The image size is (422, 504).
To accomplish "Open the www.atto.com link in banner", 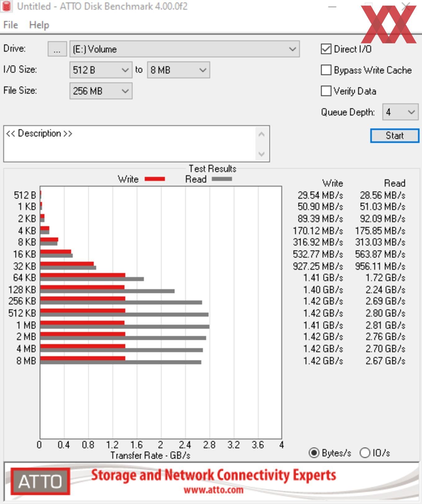I will (x=213, y=490).
